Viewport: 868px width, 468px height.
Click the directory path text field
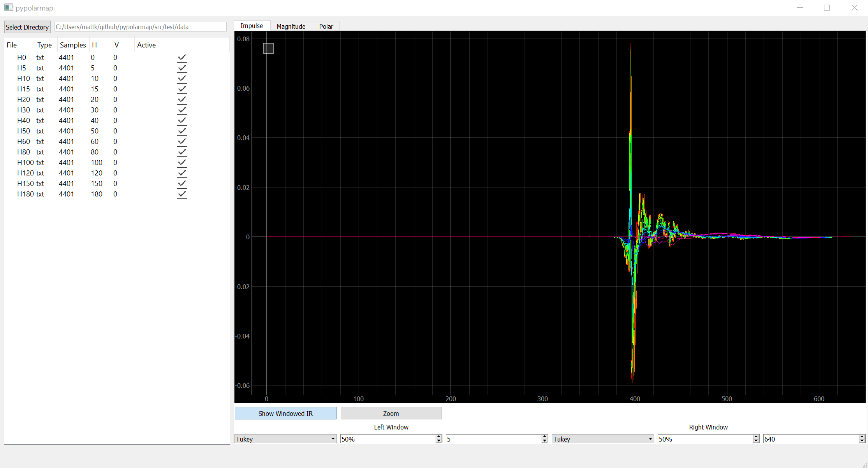[141, 27]
